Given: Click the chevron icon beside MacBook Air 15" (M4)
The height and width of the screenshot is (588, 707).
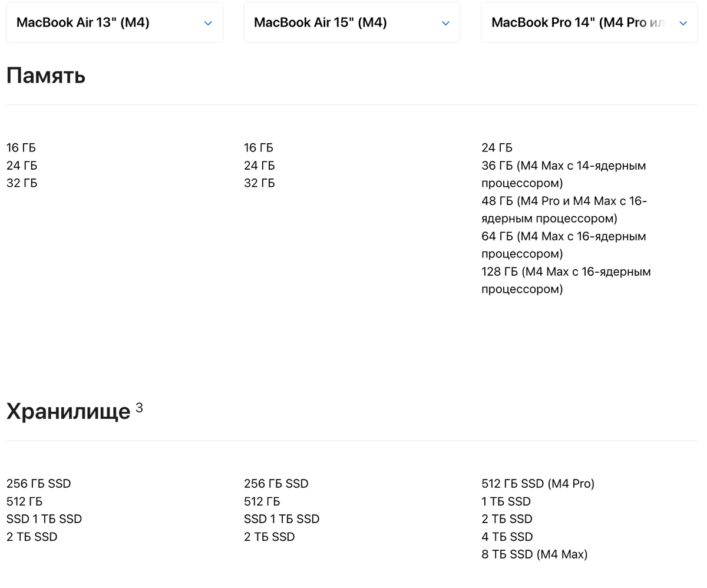Looking at the screenshot, I should pos(445,23).
